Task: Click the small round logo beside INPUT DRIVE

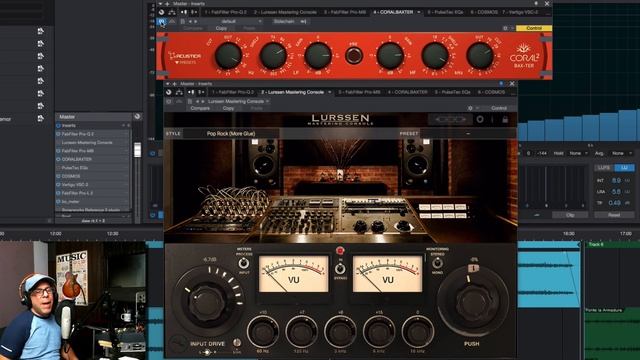Action: pos(178,344)
